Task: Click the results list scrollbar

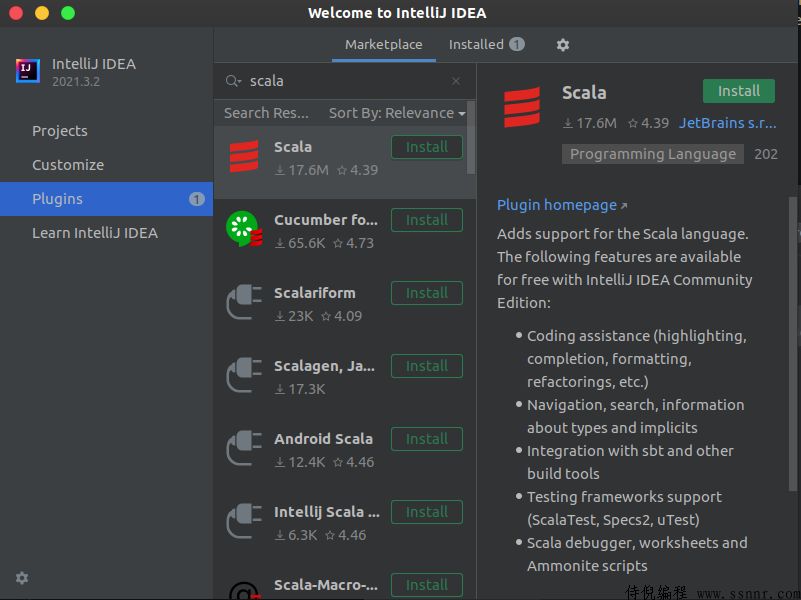Action: click(x=471, y=138)
